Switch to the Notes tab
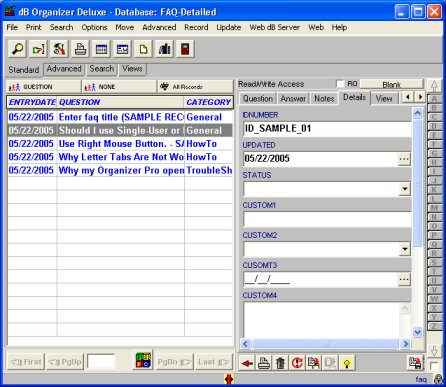Image resolution: width=446 pixels, height=387 pixels. pos(324,99)
